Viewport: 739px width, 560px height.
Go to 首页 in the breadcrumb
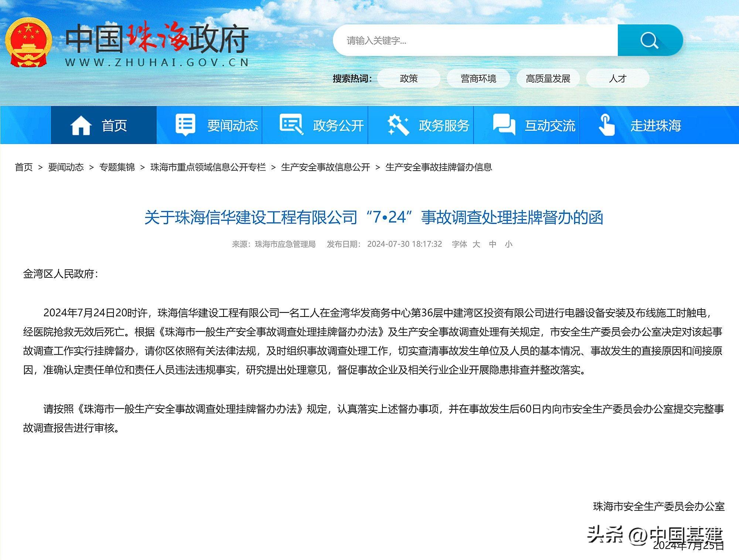(x=24, y=167)
